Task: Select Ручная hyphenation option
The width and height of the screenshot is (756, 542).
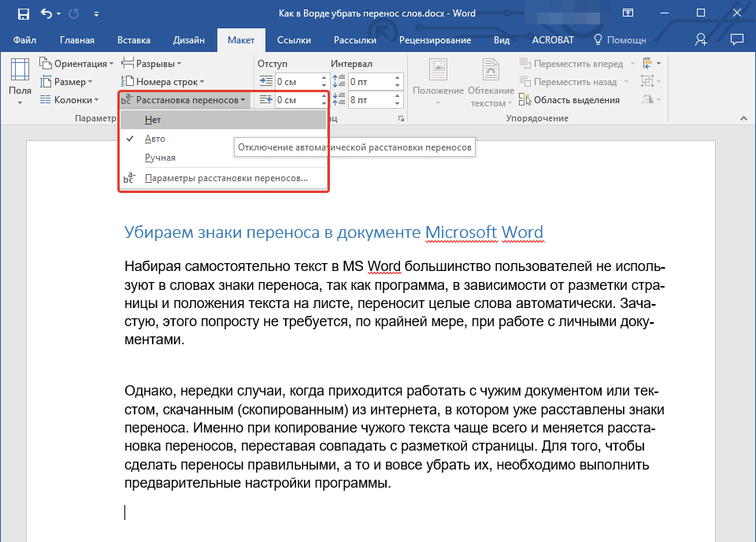Action: (160, 158)
